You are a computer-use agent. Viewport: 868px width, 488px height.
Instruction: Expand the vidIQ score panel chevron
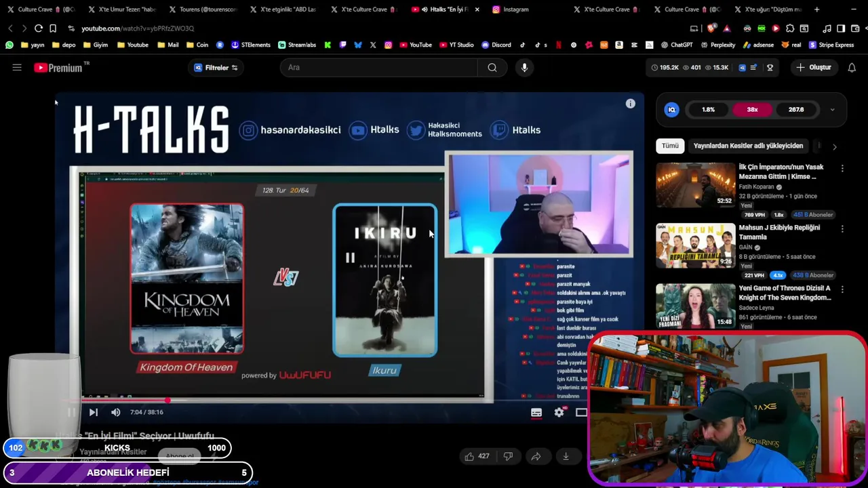832,110
